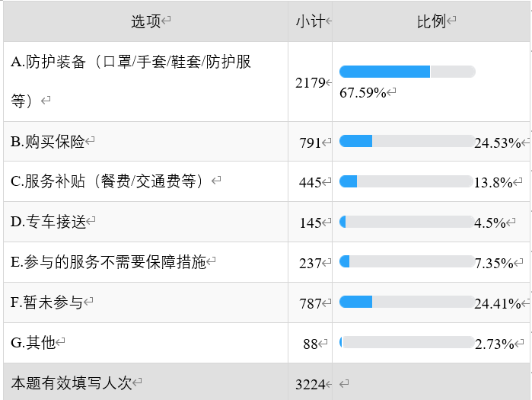Viewport: 532px width, 400px height.
Task: Click the total count 3224 cell
Action: pos(310,382)
